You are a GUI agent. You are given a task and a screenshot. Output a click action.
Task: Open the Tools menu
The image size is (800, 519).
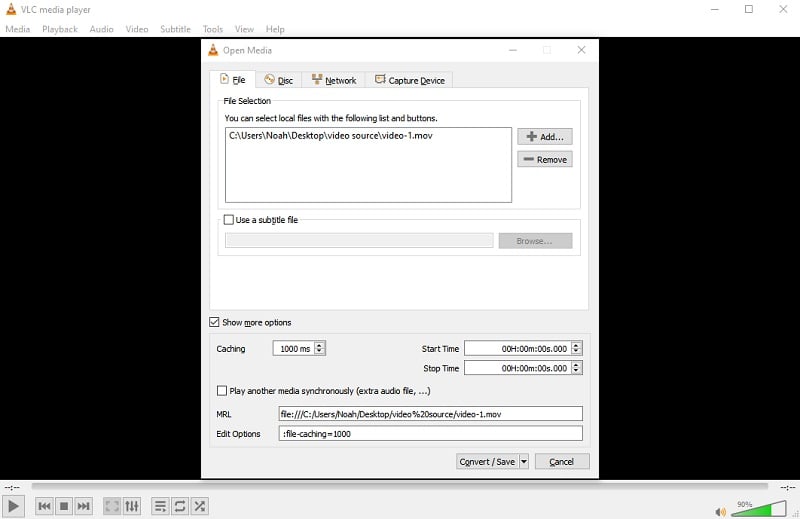click(213, 29)
